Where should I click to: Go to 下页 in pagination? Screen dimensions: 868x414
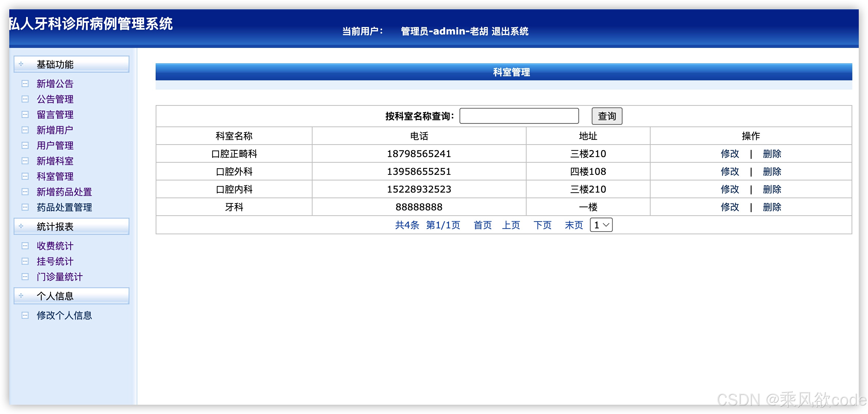coord(542,225)
